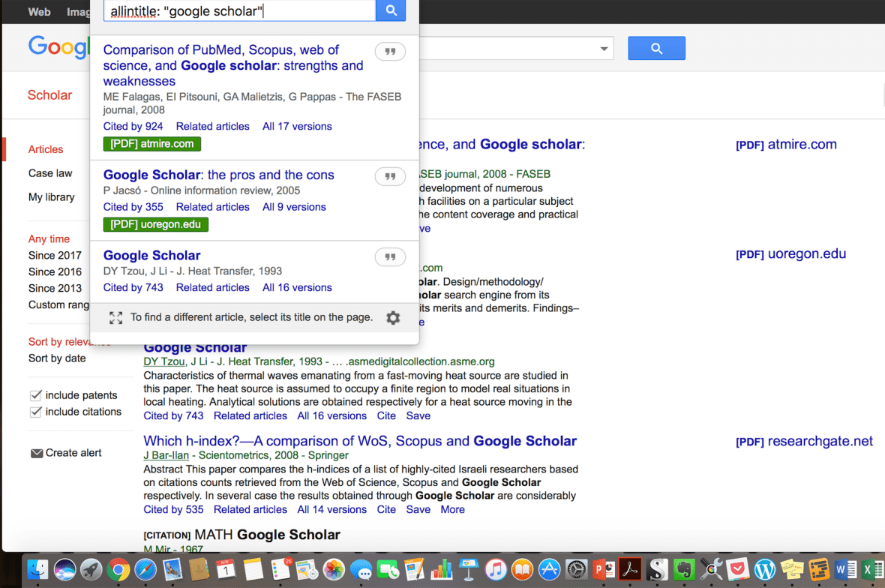Click the expand icon next to article instructions
Viewport: 885px width, 588px height.
(x=116, y=317)
